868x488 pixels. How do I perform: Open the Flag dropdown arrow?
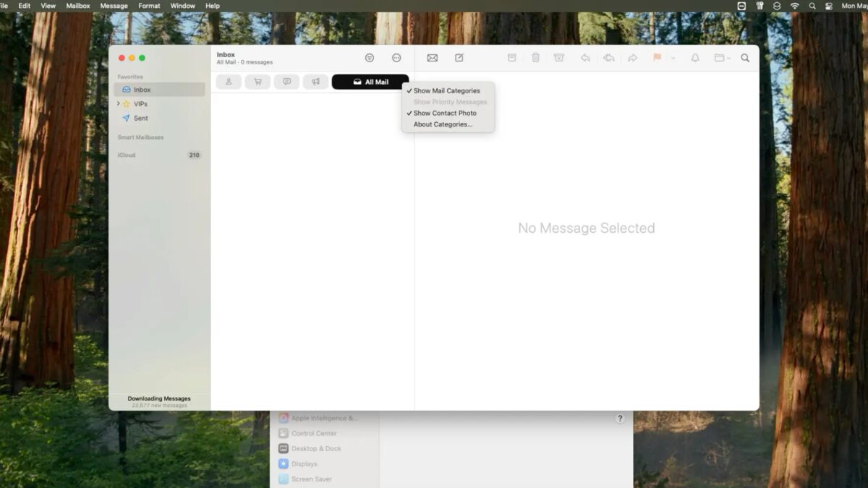click(672, 58)
